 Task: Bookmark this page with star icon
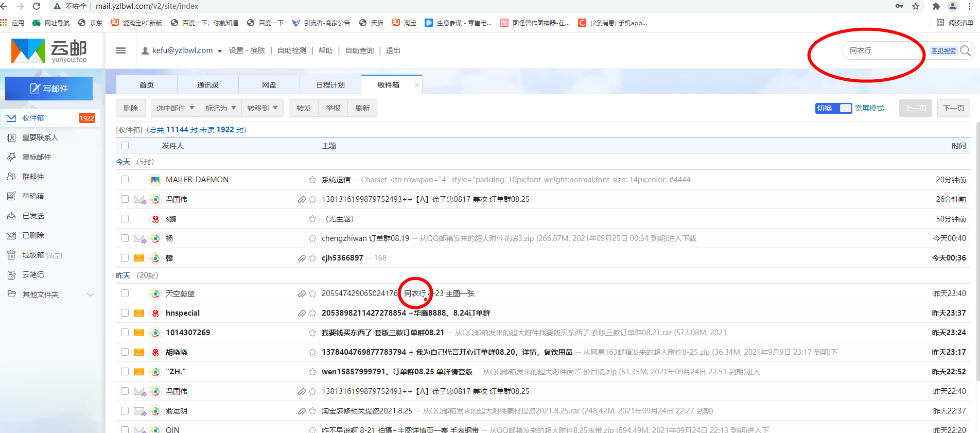tap(916, 6)
